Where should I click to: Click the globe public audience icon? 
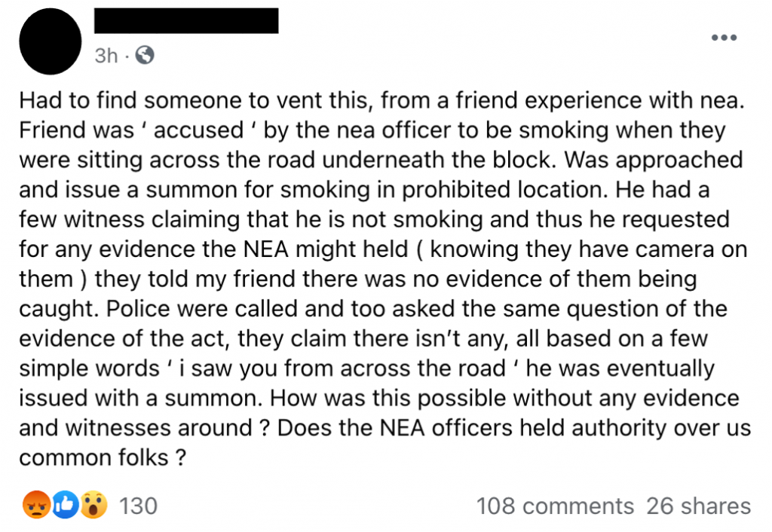coord(144,55)
